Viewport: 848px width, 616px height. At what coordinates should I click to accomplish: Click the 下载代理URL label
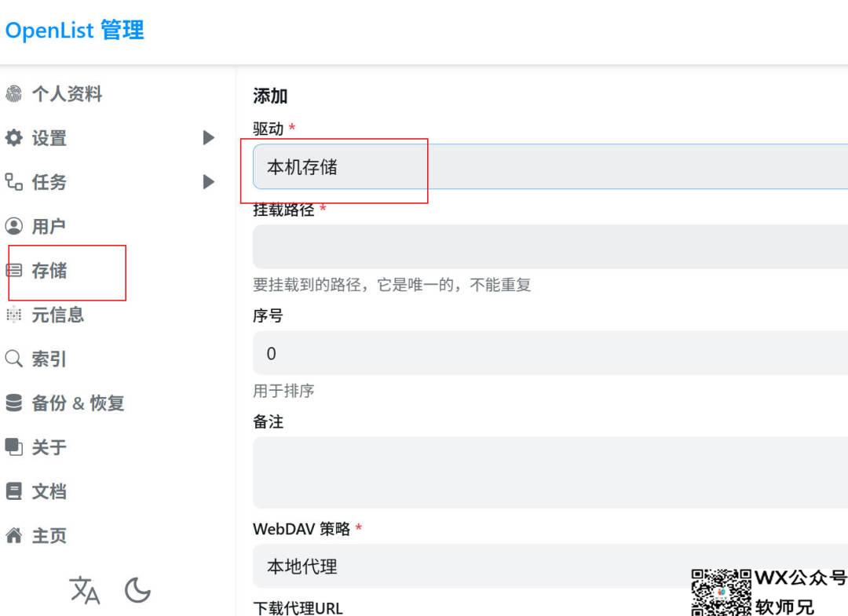(x=298, y=608)
